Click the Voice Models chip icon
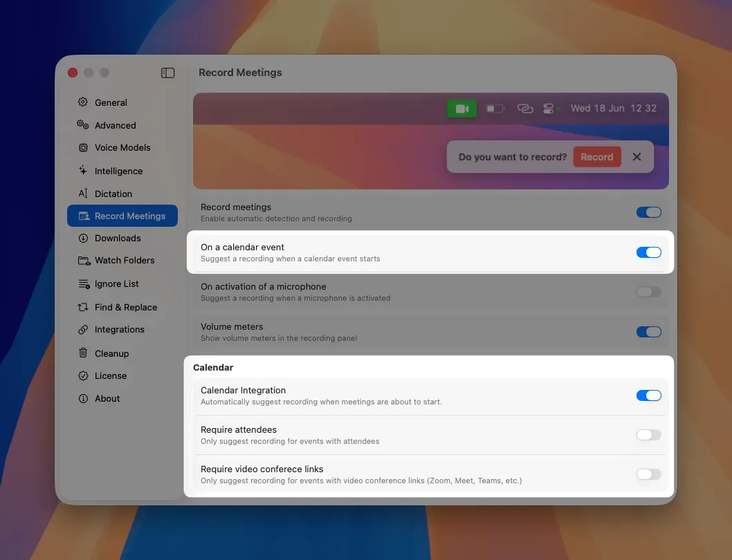This screenshot has height=560, width=732. tap(83, 147)
